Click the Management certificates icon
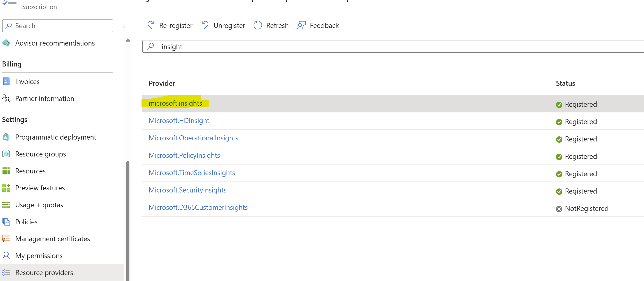 6,238
